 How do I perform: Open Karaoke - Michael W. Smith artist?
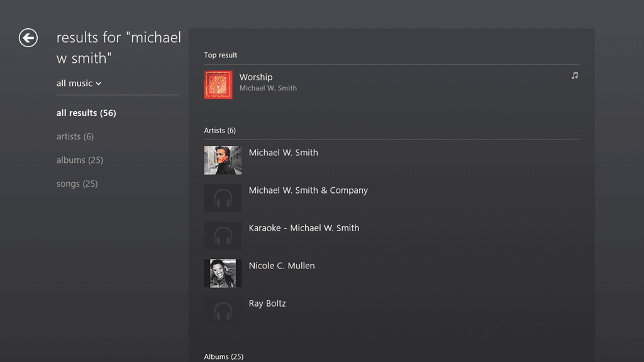click(304, 228)
